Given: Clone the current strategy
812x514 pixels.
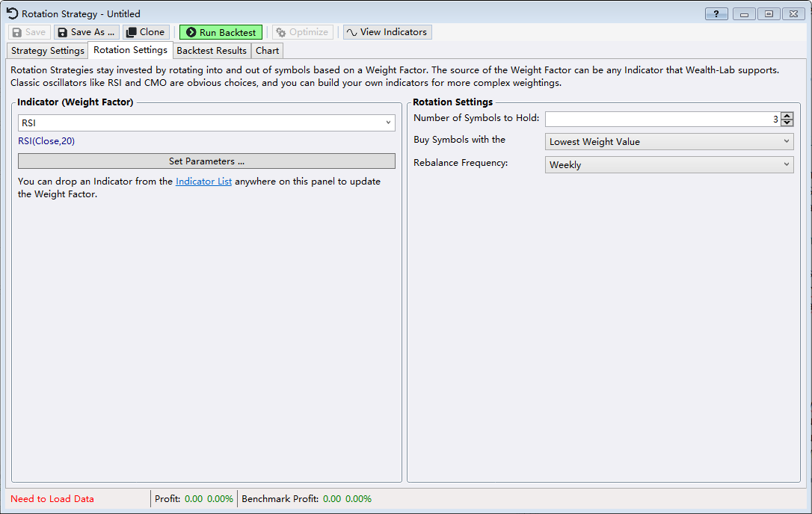Looking at the screenshot, I should (146, 32).
